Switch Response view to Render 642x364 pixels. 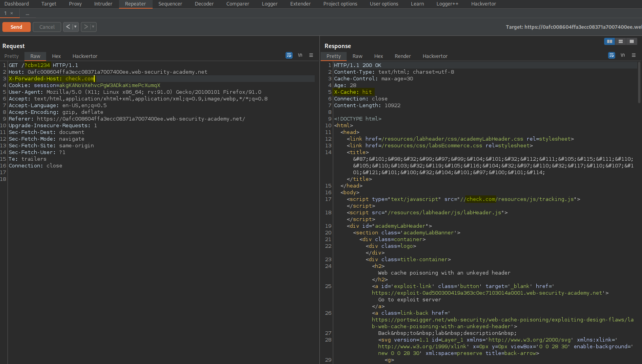pos(403,56)
